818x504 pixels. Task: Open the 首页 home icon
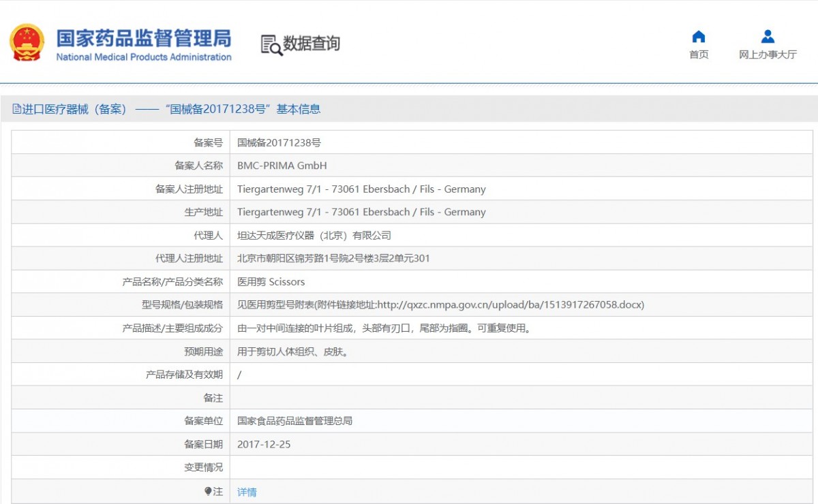(699, 37)
